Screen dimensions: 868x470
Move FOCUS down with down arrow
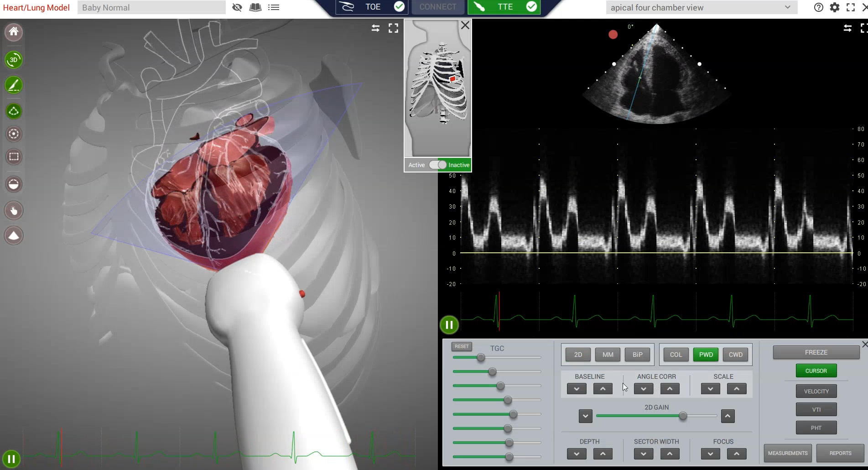[711, 454]
